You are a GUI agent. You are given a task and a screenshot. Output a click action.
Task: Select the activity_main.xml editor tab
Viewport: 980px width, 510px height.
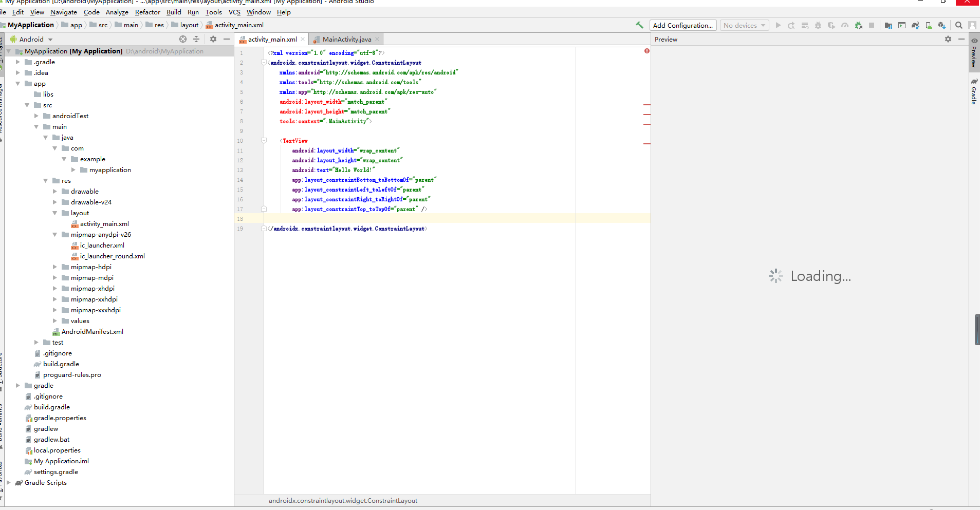(272, 39)
